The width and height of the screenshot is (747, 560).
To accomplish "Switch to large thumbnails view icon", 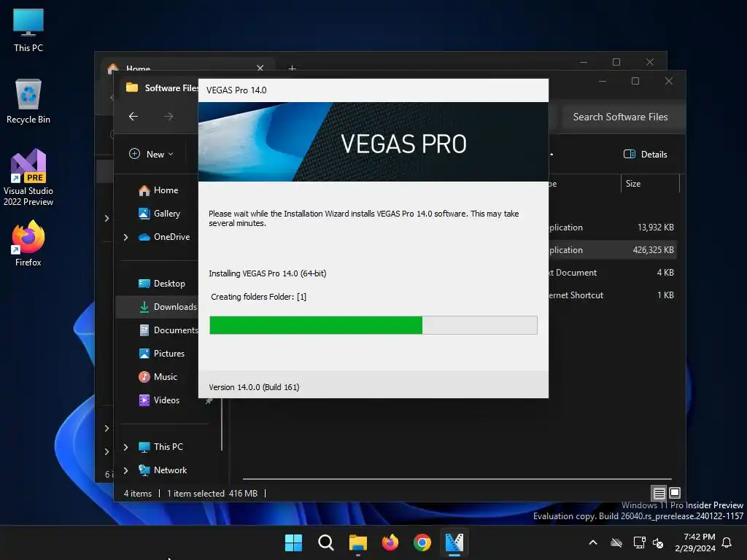I will [675, 493].
